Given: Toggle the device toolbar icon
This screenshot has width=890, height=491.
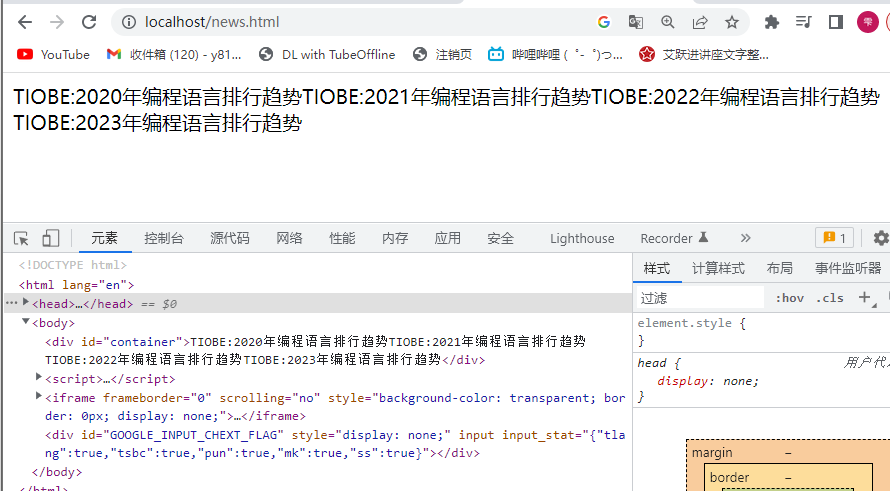Looking at the screenshot, I should click(50, 238).
